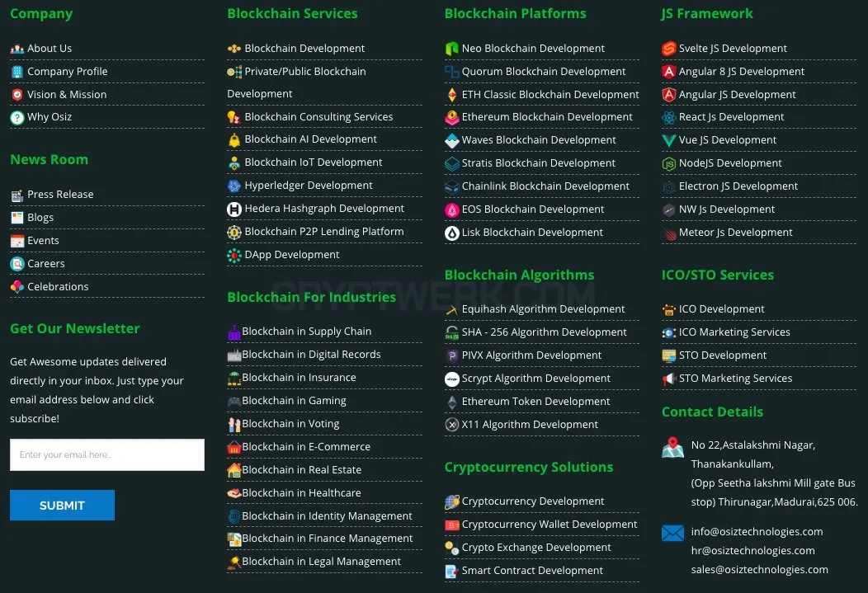This screenshot has height=593, width=868.
Task: Open Hyperledger Development link
Action: (x=309, y=186)
